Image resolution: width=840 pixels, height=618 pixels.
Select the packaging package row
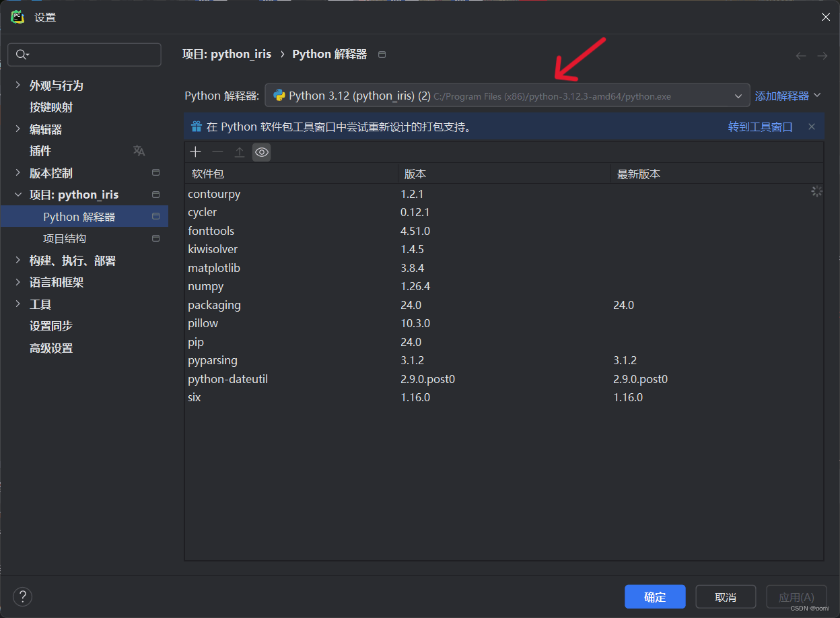504,305
